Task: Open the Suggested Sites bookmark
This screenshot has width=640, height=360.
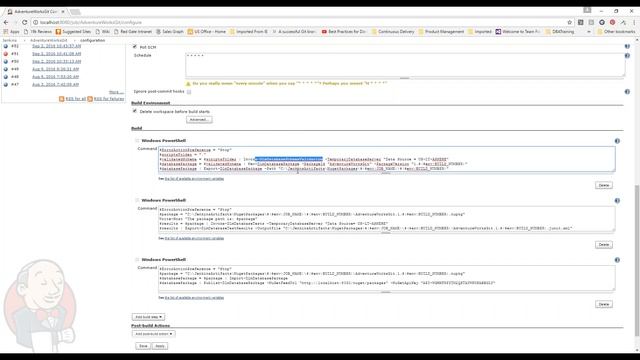Action: click(x=73, y=31)
